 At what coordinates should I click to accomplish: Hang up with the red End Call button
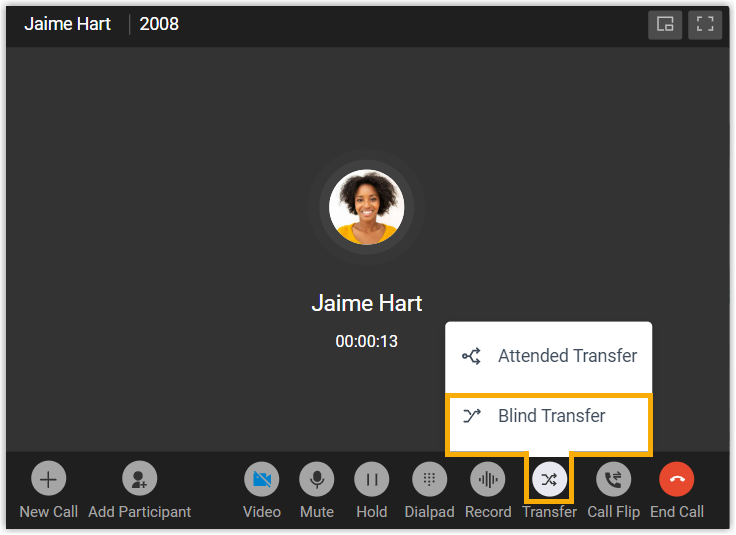tap(676, 479)
